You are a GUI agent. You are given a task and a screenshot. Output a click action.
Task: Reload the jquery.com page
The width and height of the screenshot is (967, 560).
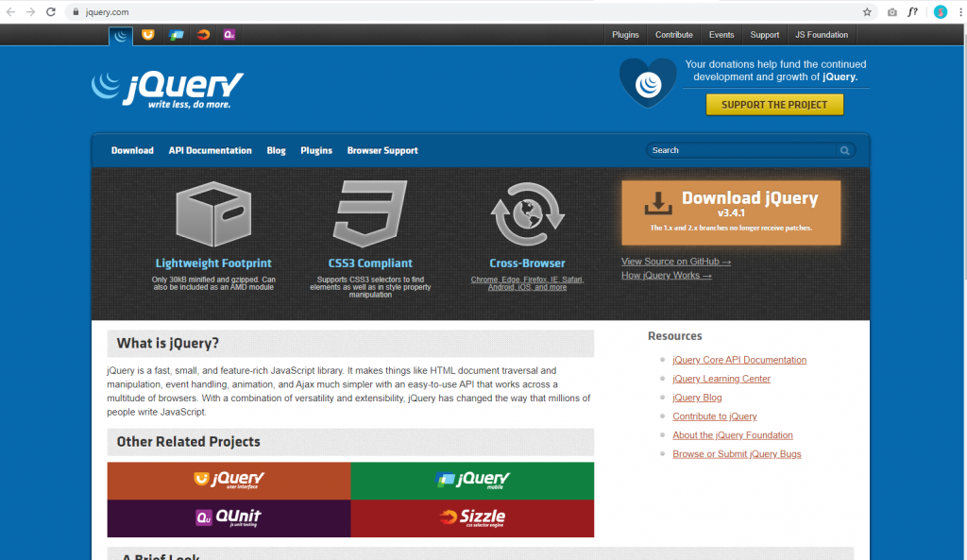51,11
